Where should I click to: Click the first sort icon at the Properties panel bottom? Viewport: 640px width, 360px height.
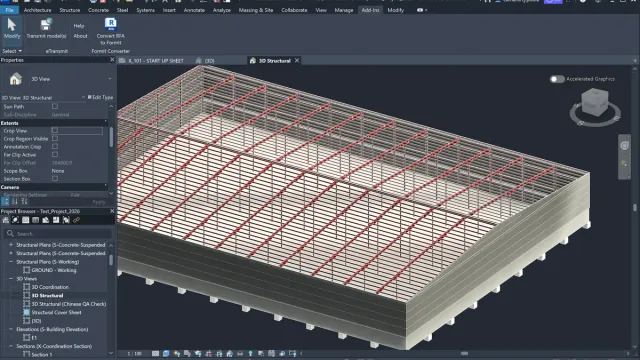[x=6, y=201]
